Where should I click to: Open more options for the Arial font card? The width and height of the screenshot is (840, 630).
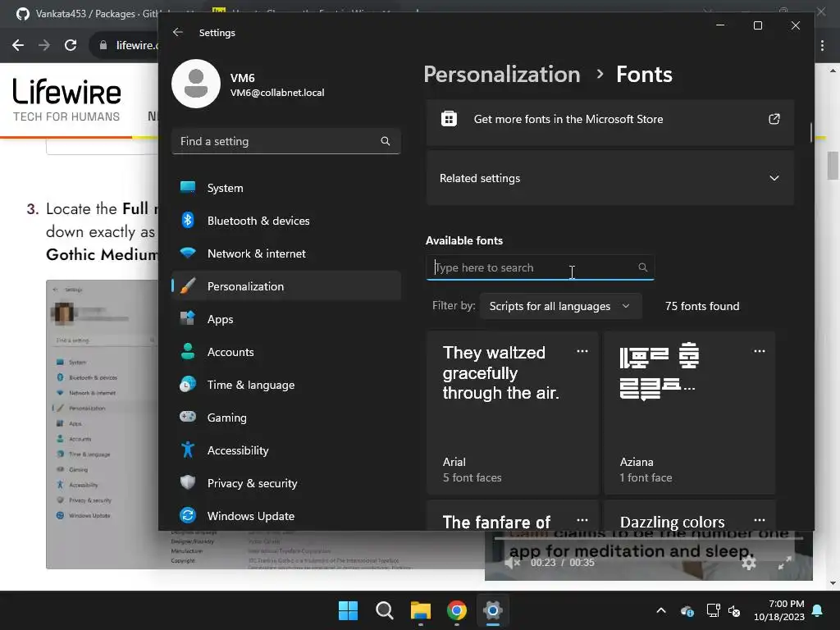(x=582, y=351)
